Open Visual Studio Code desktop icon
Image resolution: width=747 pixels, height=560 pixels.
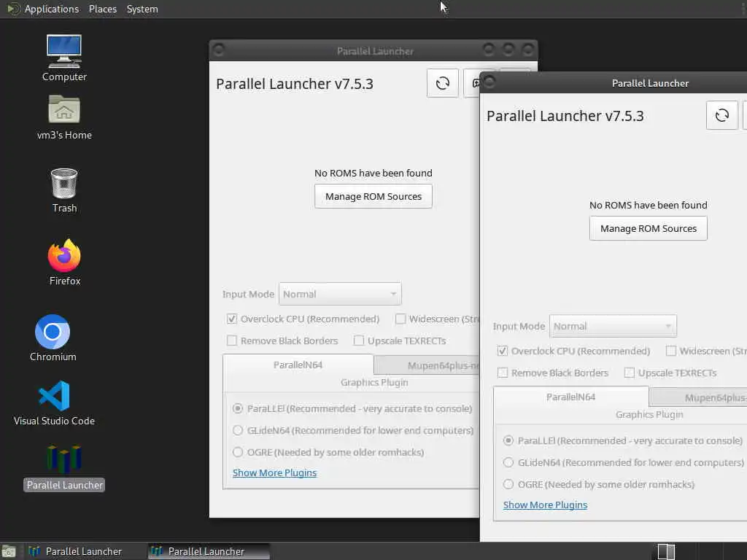[54, 402]
